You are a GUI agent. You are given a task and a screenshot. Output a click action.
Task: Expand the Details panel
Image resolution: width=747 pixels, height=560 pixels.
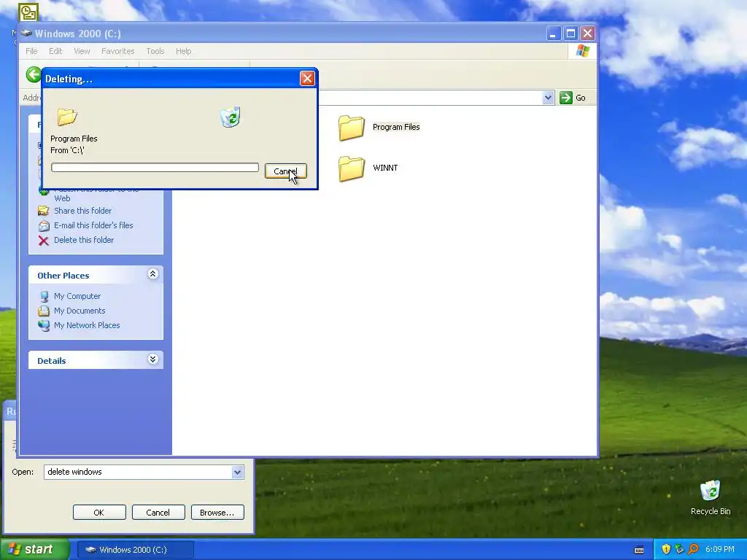click(152, 359)
